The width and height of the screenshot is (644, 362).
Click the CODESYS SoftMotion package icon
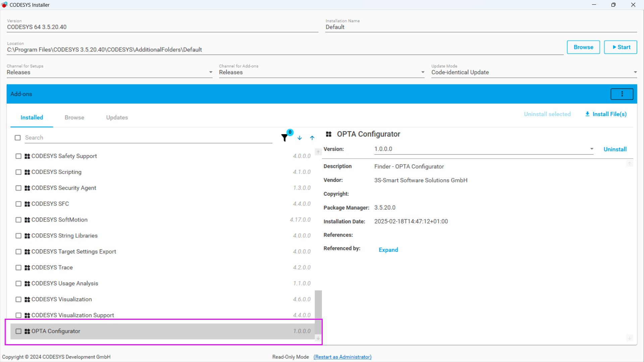pos(27,220)
